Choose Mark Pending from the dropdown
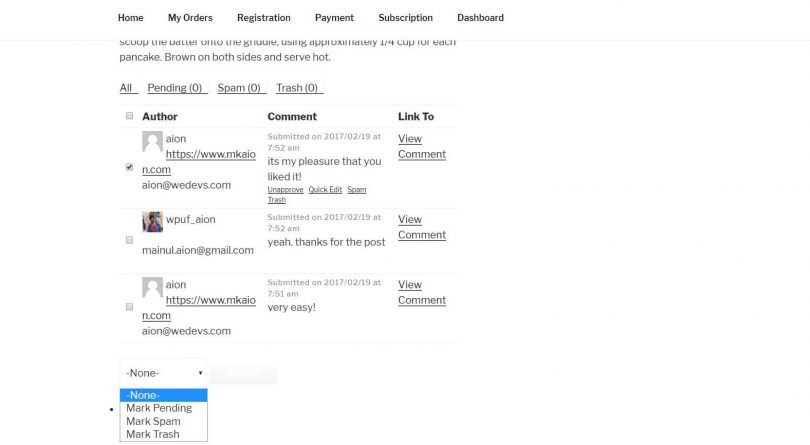810x445 pixels. tap(163, 408)
